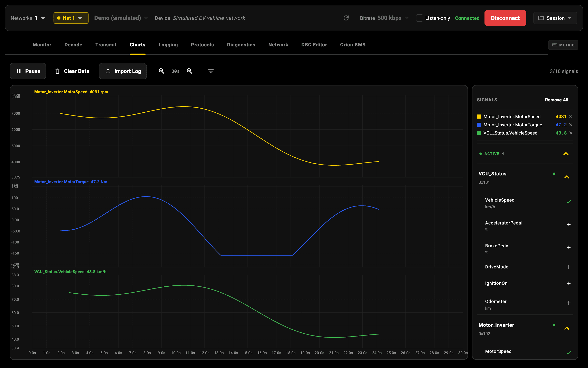Select the DriveMode signal row

pyautogui.click(x=525, y=267)
